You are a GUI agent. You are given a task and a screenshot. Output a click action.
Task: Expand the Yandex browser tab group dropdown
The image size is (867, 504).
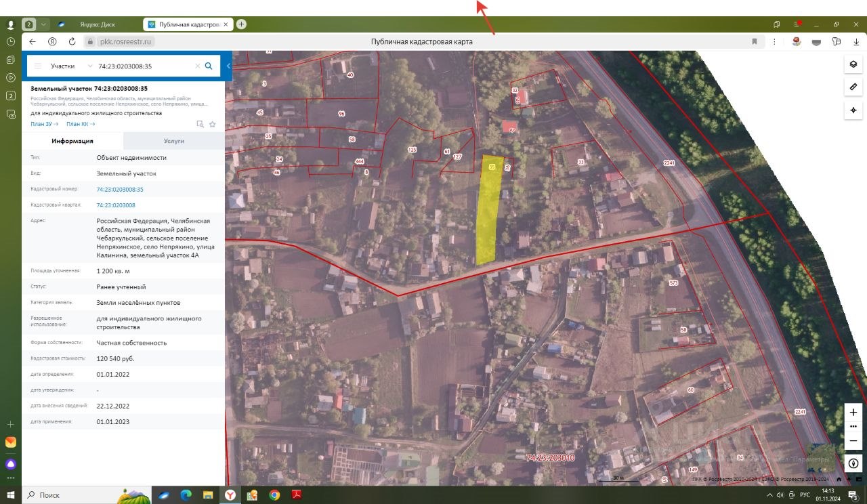coord(44,24)
